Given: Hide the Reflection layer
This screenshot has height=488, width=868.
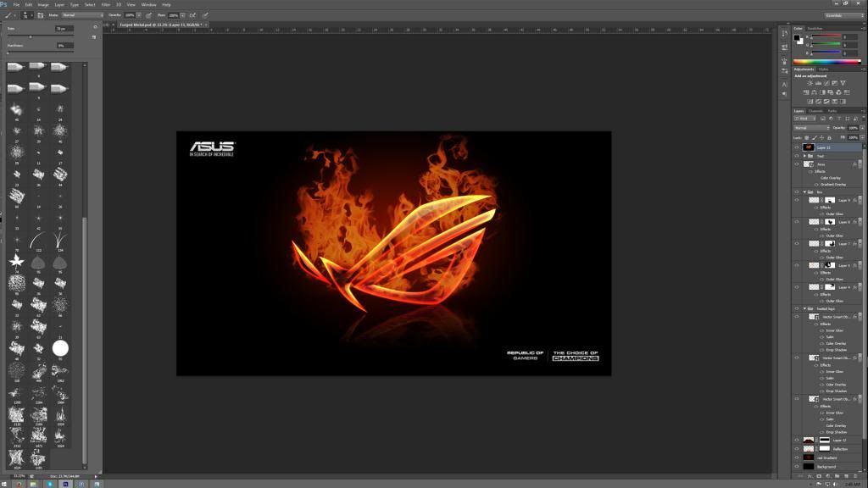Looking at the screenshot, I should point(797,449).
